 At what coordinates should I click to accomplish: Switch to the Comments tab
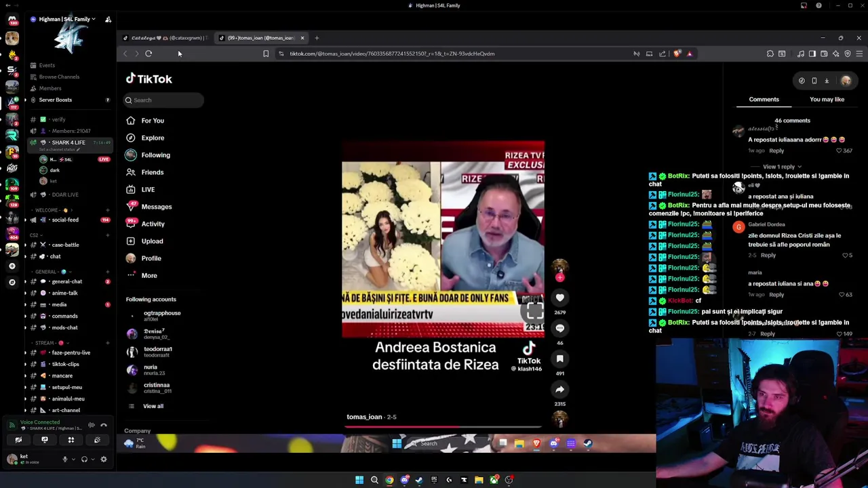[764, 100]
